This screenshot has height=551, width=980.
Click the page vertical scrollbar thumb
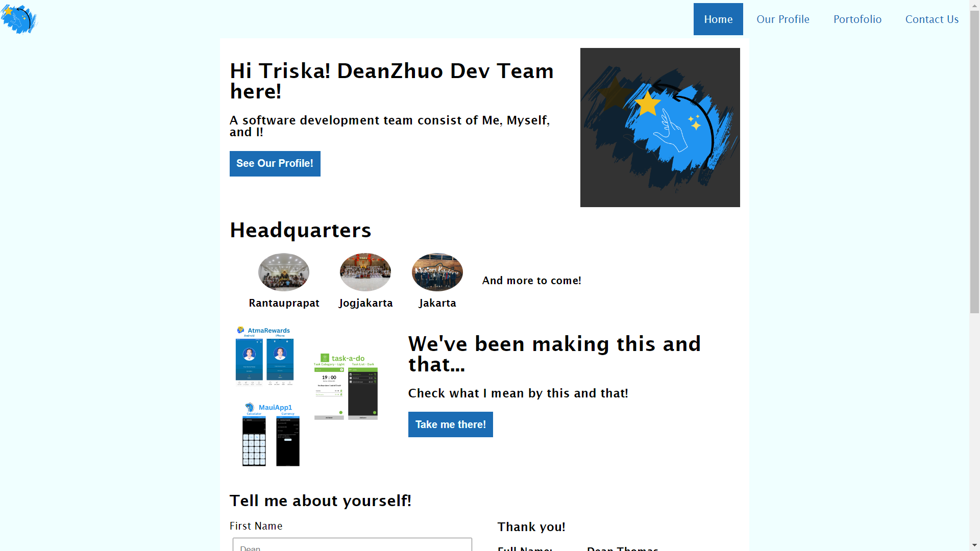pos(974,162)
